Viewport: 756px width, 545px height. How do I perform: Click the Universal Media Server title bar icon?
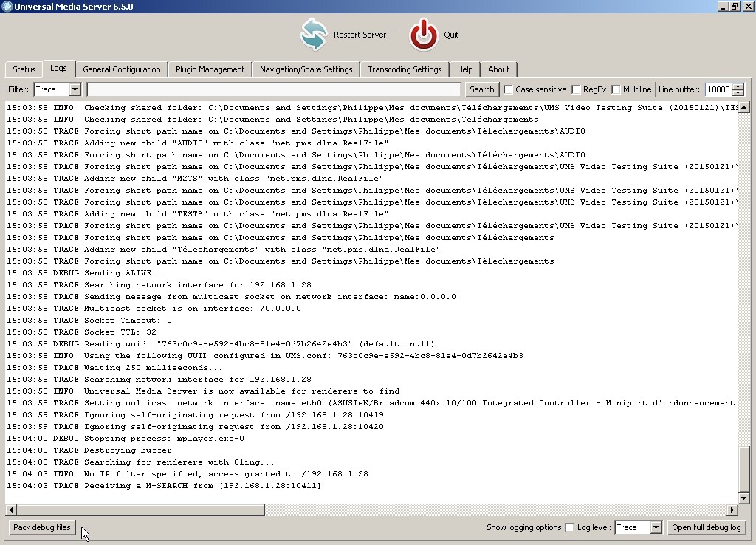tap(7, 6)
